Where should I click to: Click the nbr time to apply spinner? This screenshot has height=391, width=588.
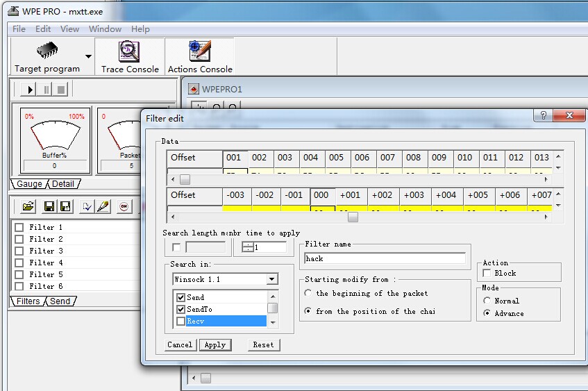248,247
